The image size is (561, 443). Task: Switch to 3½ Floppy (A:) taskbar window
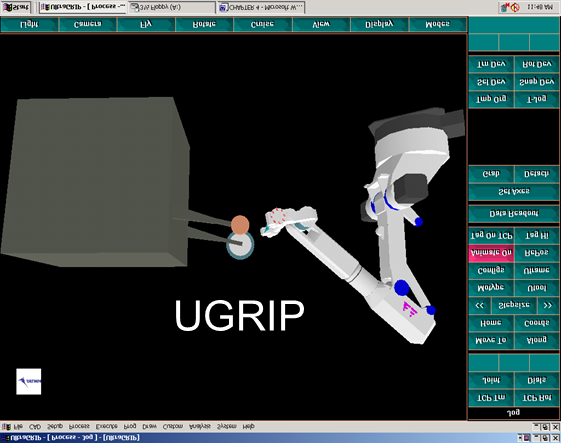tap(172, 7)
